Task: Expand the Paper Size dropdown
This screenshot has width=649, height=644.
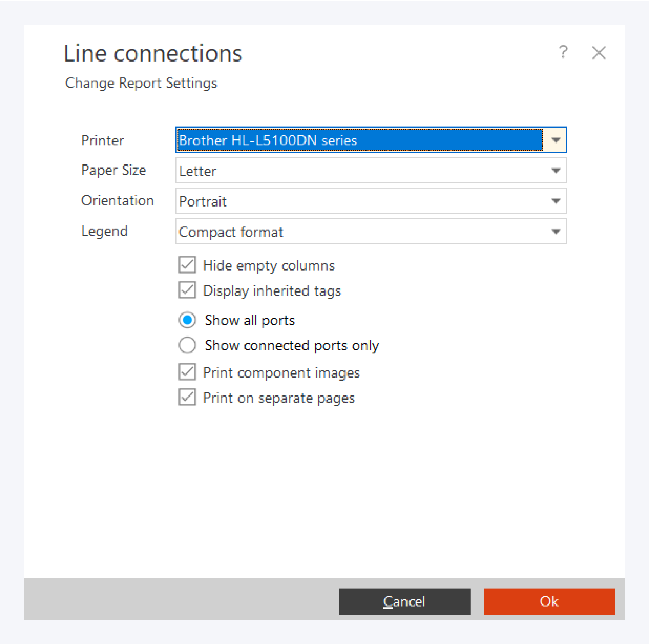Action: [x=555, y=171]
